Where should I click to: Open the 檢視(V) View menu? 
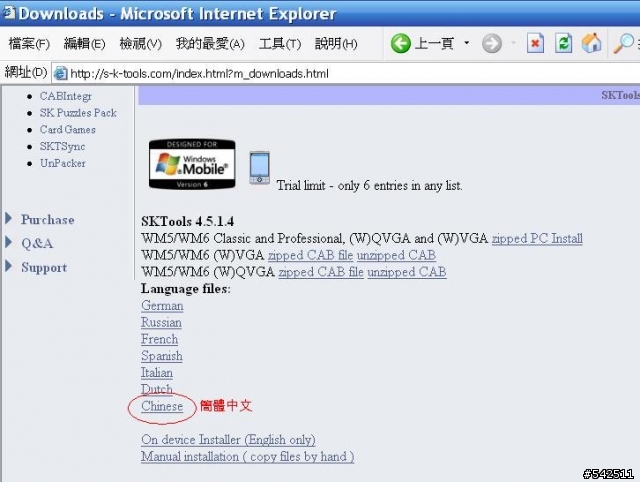coord(140,43)
